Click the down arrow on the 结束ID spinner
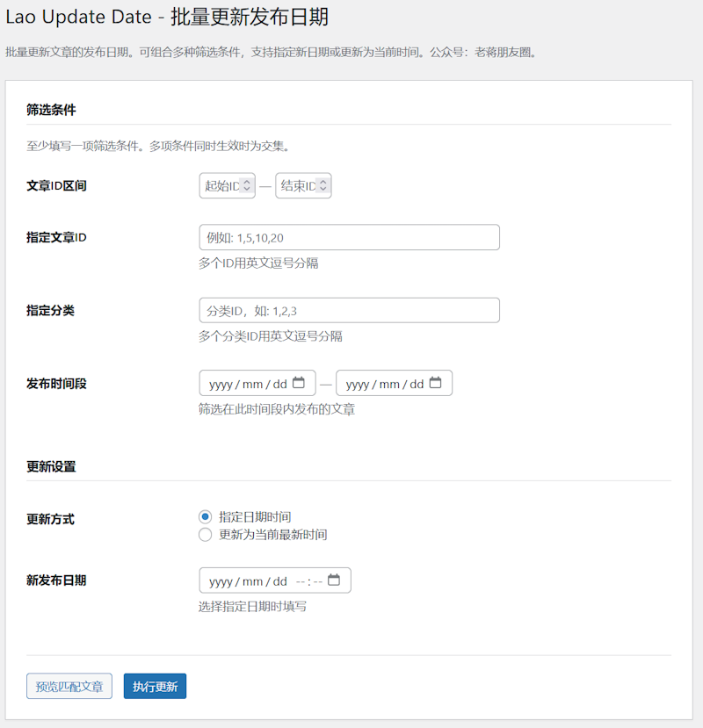 [x=323, y=189]
